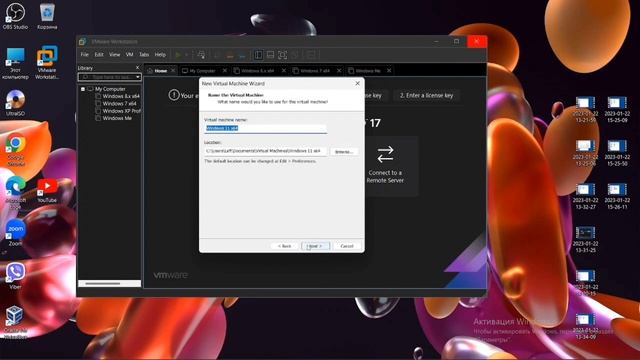Viewport: 640px width, 360px height.
Task: Click the Unity mode toolbar icon
Action: pos(295,55)
